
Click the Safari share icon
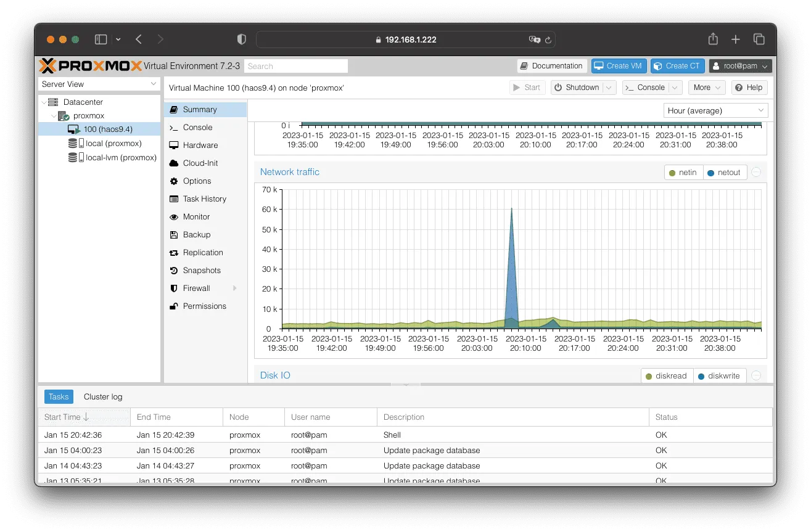coord(713,39)
